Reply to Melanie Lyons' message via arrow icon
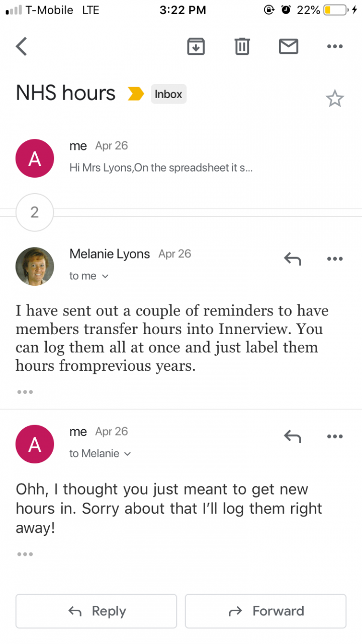 pyautogui.click(x=292, y=259)
